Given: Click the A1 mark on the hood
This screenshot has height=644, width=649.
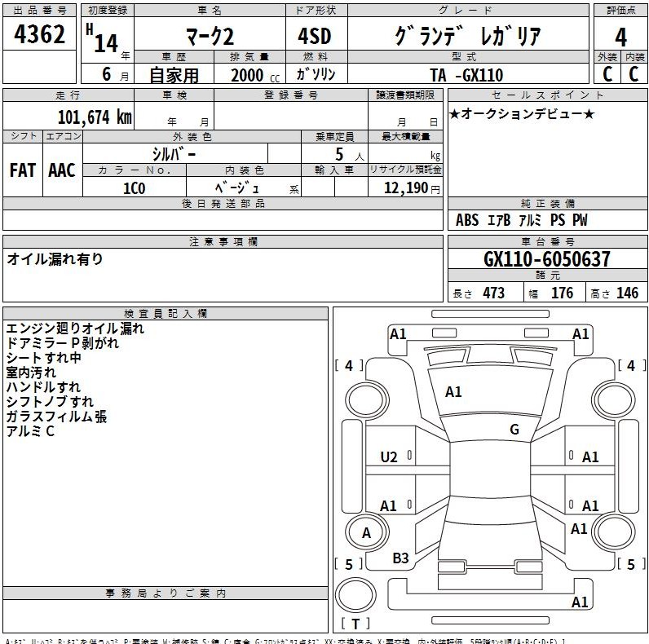Looking at the screenshot, I should point(453,391).
